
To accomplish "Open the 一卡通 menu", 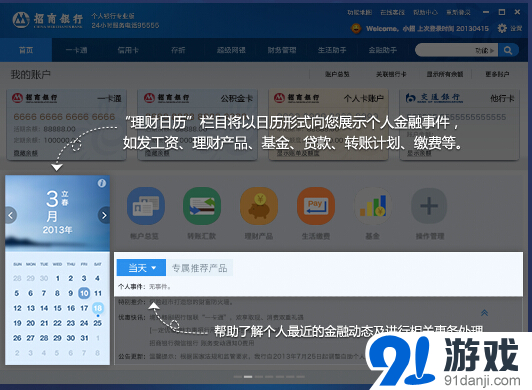I will click(x=77, y=50).
